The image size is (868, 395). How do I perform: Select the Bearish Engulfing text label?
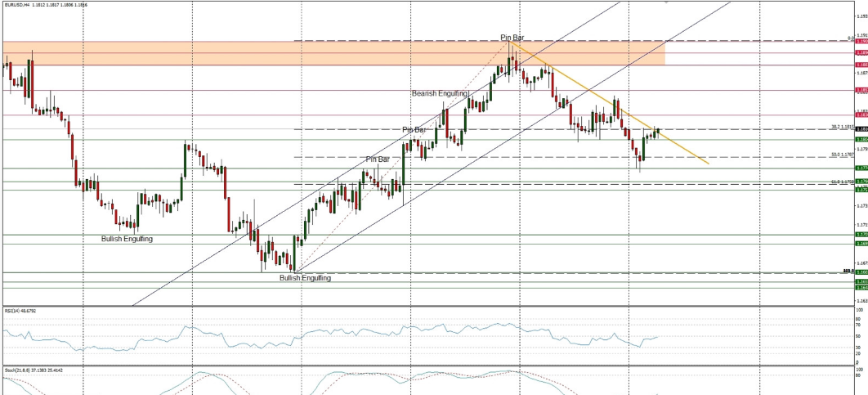(439, 94)
